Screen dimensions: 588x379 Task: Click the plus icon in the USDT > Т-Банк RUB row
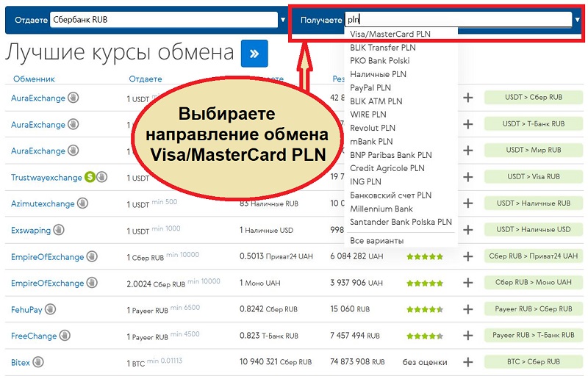click(x=467, y=124)
